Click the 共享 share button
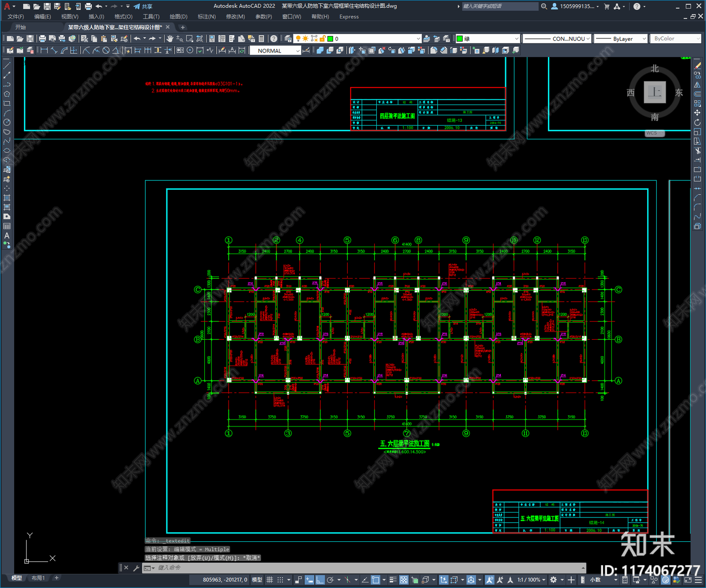The height and width of the screenshot is (588, 706). coord(143,6)
